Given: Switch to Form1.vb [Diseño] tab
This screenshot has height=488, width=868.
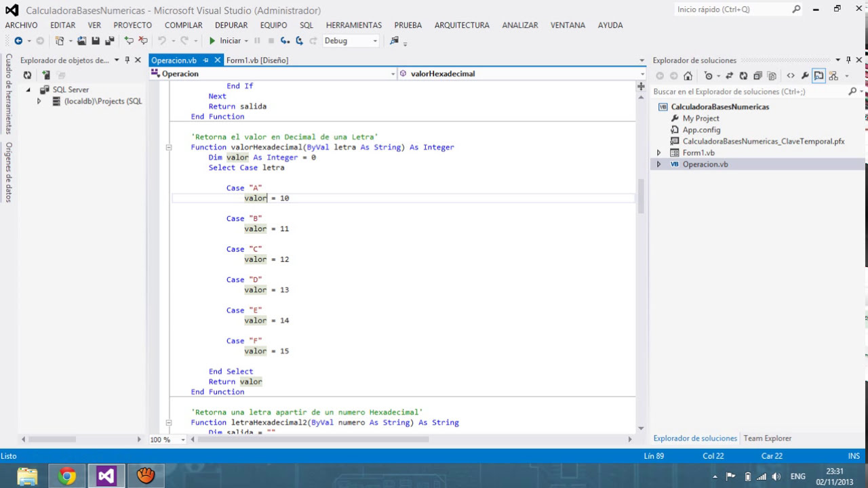Looking at the screenshot, I should tap(257, 60).
